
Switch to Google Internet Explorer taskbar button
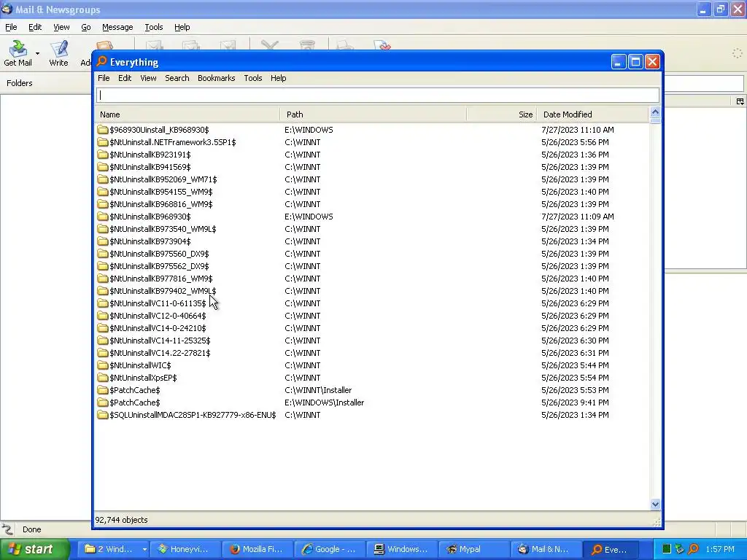click(x=330, y=549)
